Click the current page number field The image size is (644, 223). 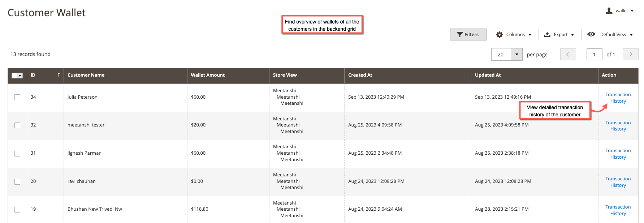(595, 55)
